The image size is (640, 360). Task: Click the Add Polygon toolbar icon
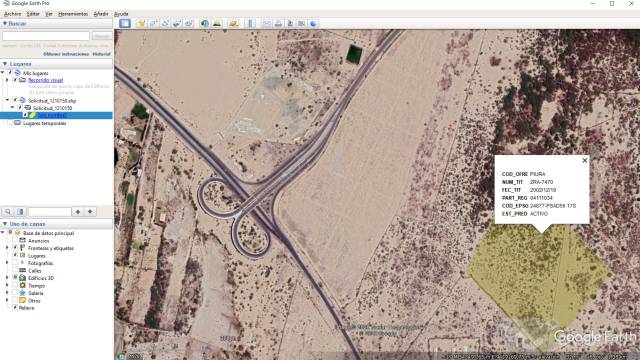tap(153, 23)
